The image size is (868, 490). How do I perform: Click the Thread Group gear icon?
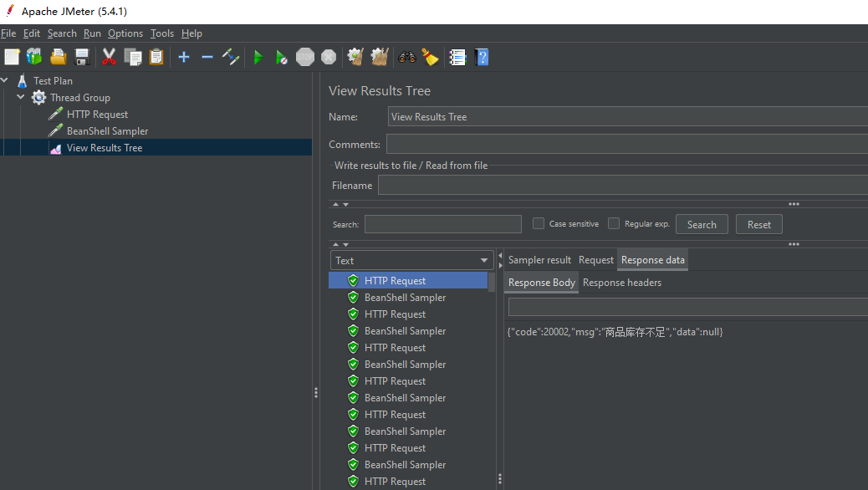click(38, 98)
